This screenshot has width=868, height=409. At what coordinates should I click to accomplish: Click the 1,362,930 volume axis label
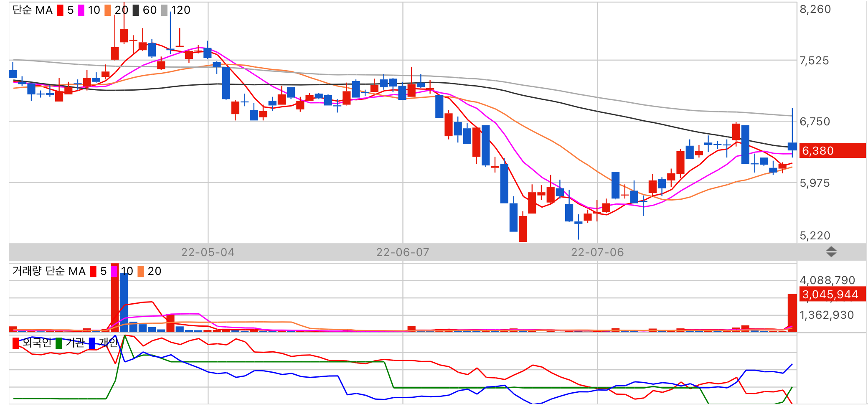tap(827, 315)
